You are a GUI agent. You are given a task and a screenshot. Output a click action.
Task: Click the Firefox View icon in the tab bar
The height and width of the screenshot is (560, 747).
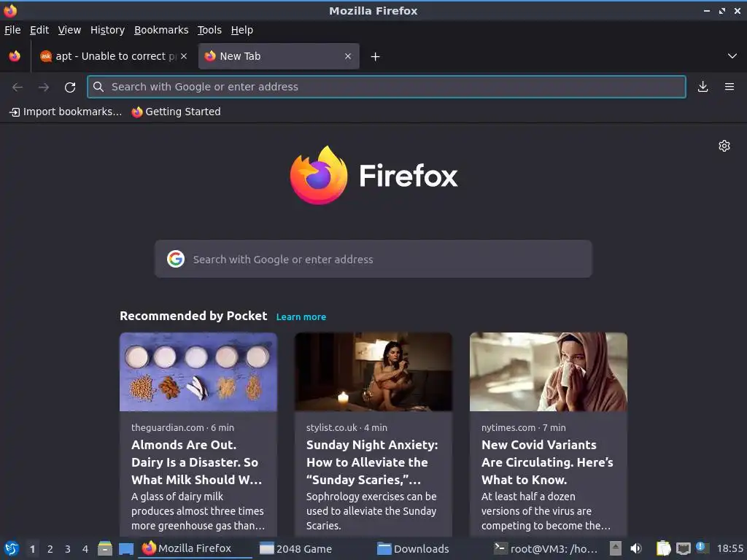[15, 56]
